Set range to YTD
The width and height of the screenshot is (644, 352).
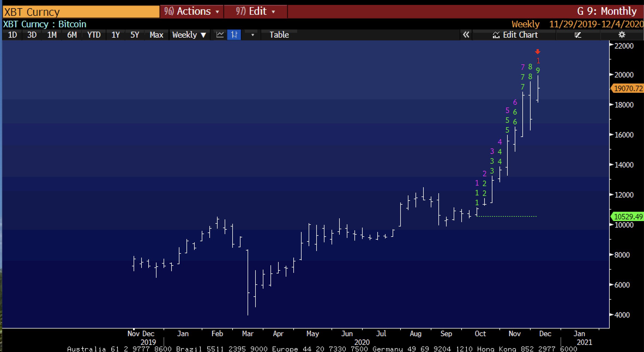coord(94,35)
